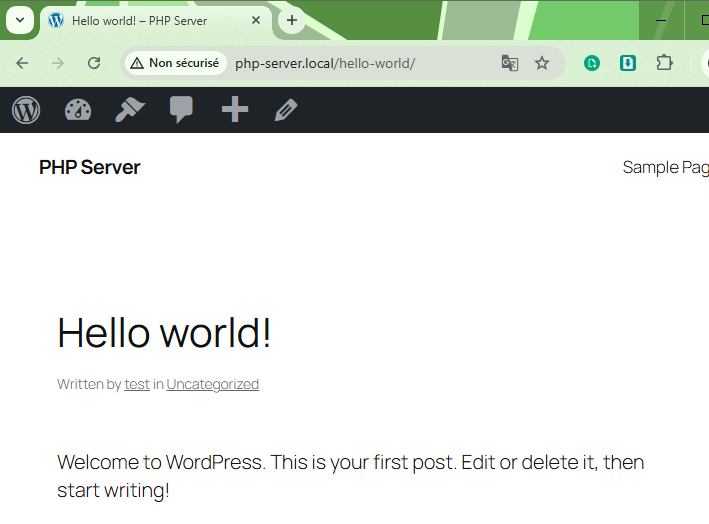Image resolution: width=709 pixels, height=524 pixels.
Task: Expand the tab search dropdown arrow
Action: pos(19,20)
